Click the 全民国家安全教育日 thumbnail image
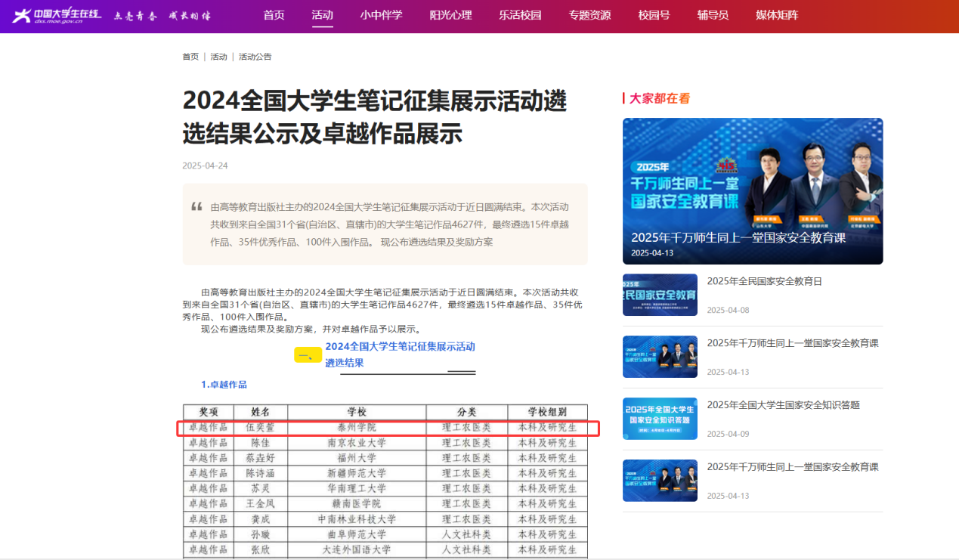Screen dimensions: 959x560 click(660, 295)
